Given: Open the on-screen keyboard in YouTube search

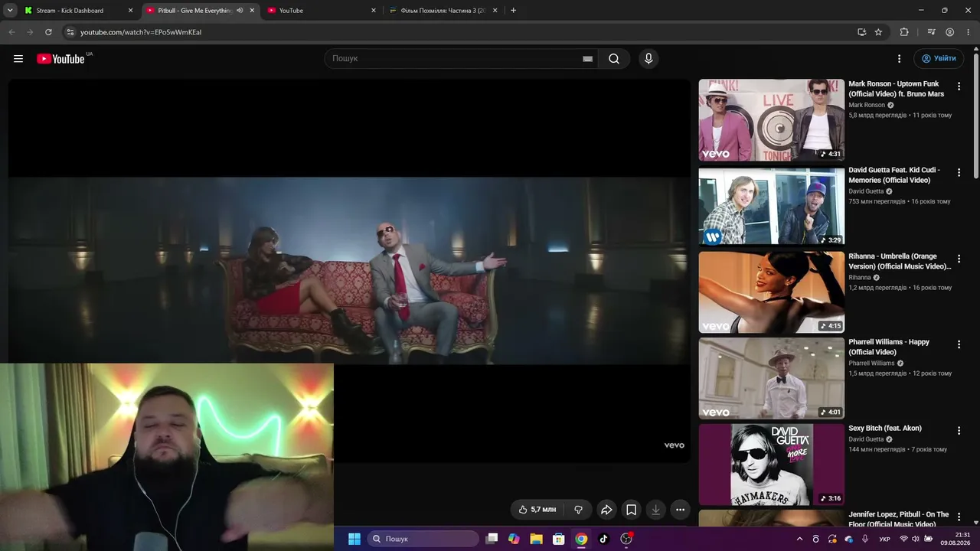Looking at the screenshot, I should tap(587, 59).
